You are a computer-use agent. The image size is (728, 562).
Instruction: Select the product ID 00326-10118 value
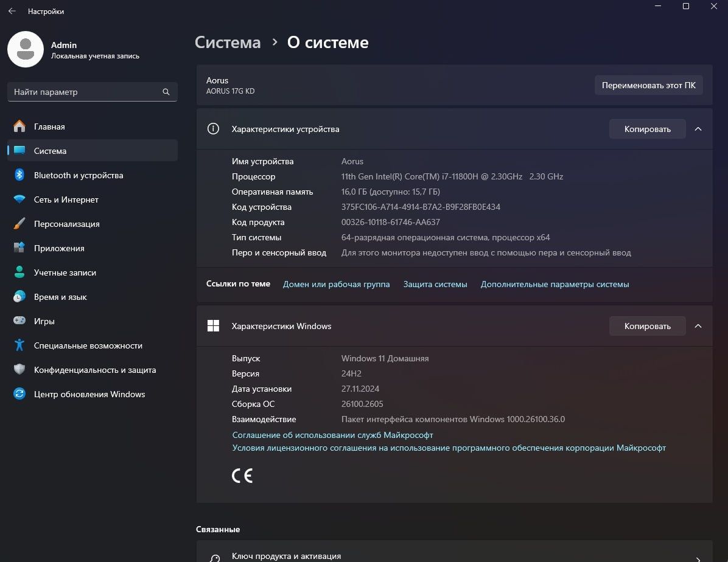tap(390, 222)
